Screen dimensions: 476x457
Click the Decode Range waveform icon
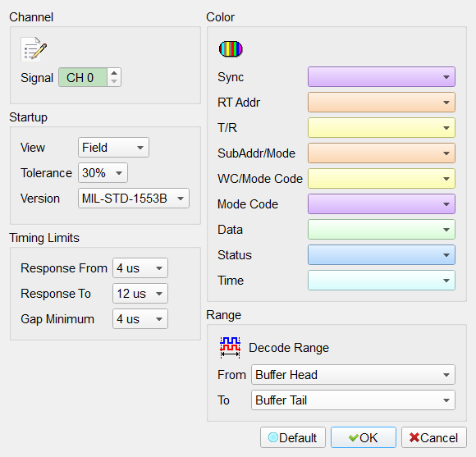(230, 347)
